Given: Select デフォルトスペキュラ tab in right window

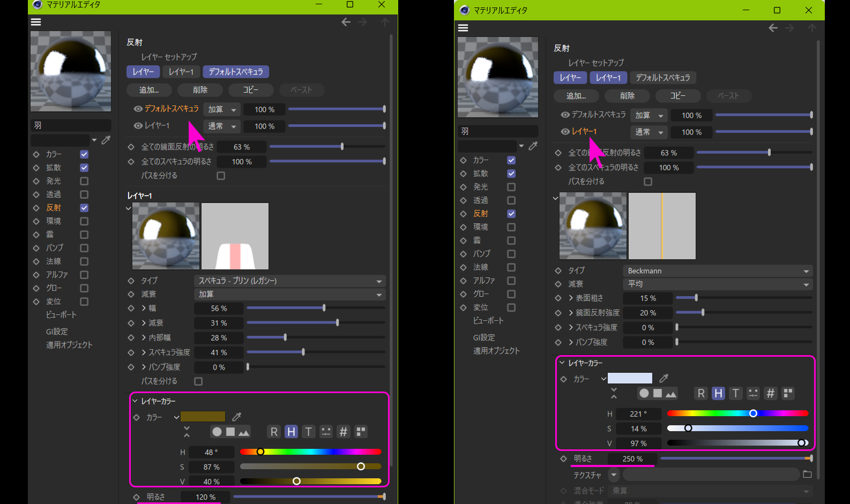Looking at the screenshot, I should click(662, 78).
